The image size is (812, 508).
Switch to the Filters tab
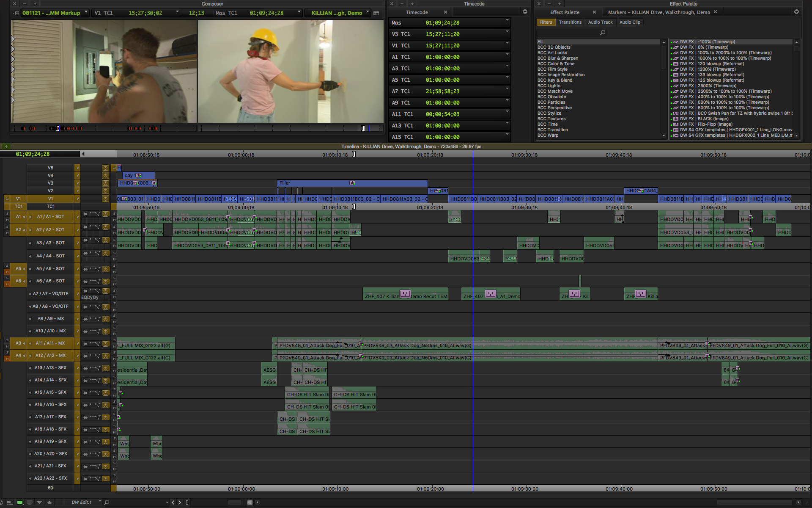pos(546,22)
